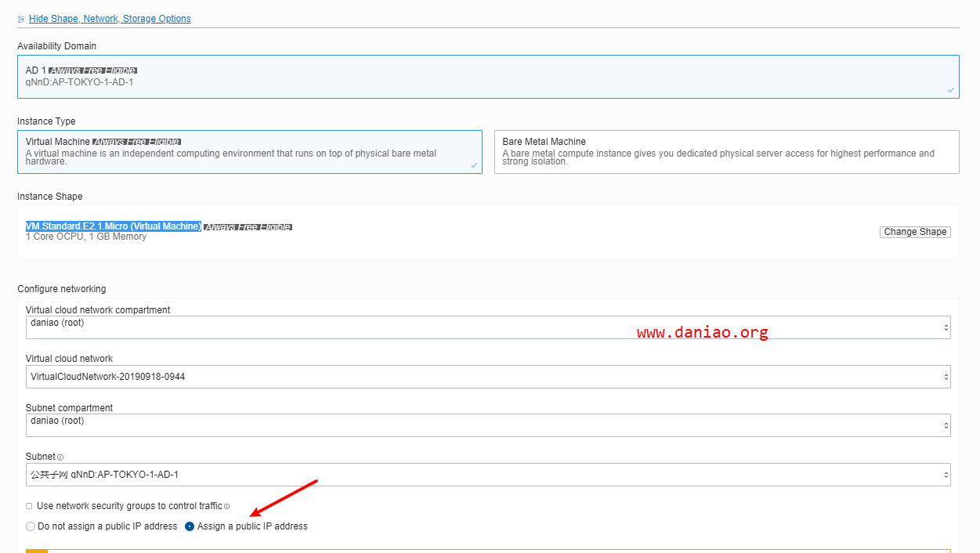The width and height of the screenshot is (980, 553).
Task: Enable network security groups checkbox
Action: 29,506
